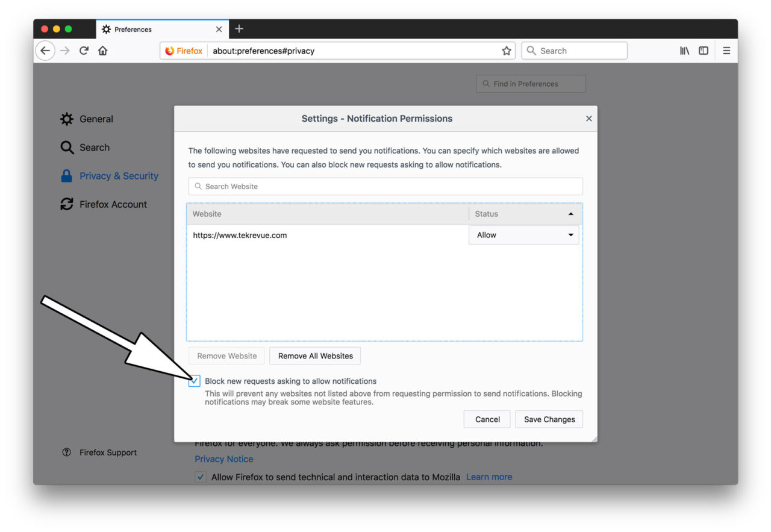
Task: Reload the page with the refresh icon
Action: [x=84, y=51]
